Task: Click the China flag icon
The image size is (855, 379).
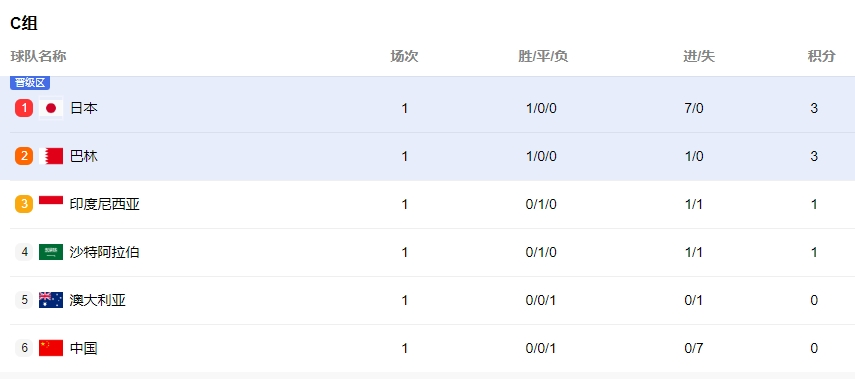Action: click(51, 348)
